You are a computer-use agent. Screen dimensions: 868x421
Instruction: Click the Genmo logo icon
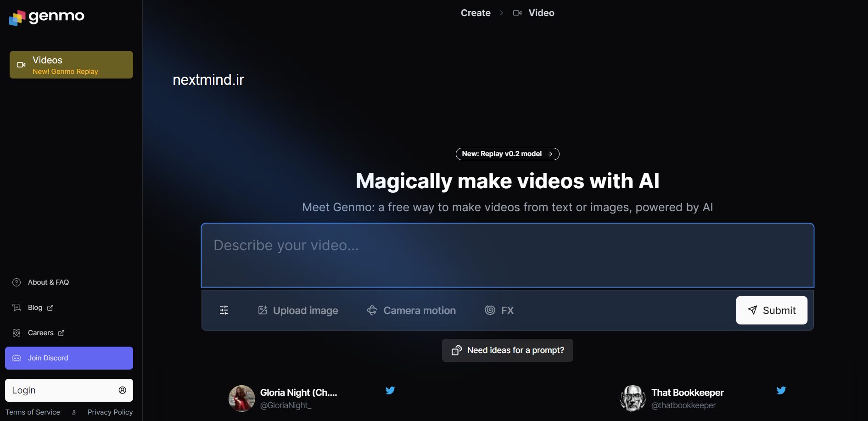click(x=17, y=17)
